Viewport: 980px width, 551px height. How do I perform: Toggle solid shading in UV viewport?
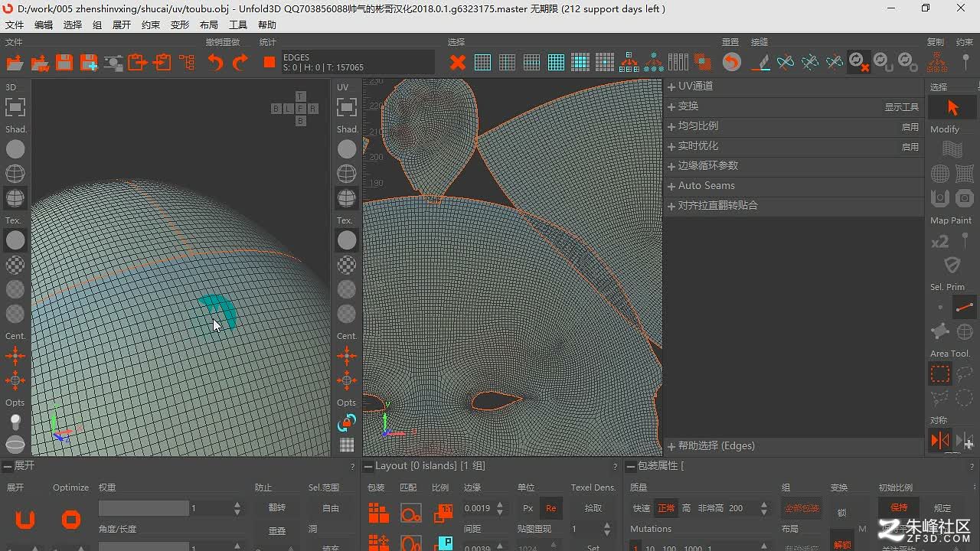pyautogui.click(x=347, y=149)
